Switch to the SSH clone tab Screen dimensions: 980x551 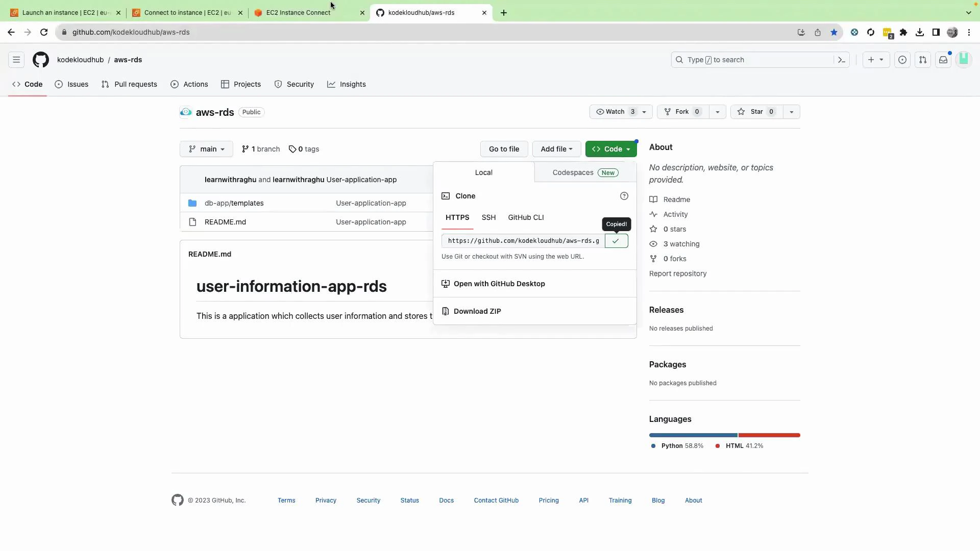click(488, 217)
